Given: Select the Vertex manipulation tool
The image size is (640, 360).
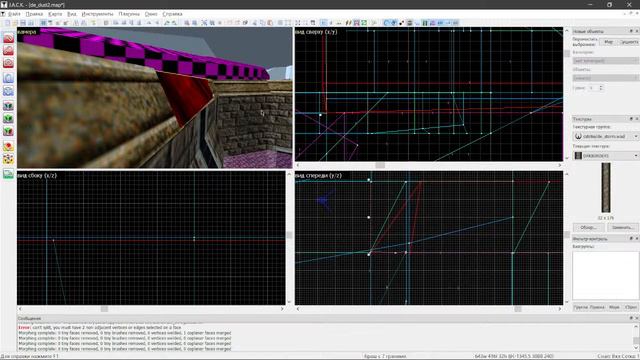Looking at the screenshot, I should [8, 159].
